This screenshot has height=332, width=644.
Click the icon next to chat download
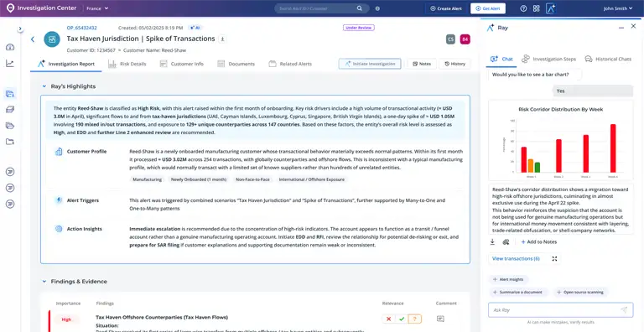(x=506, y=242)
